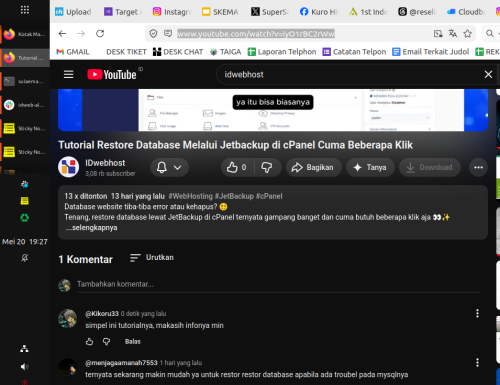
Task: Clear the idwebhost search text
Action: click(488, 74)
